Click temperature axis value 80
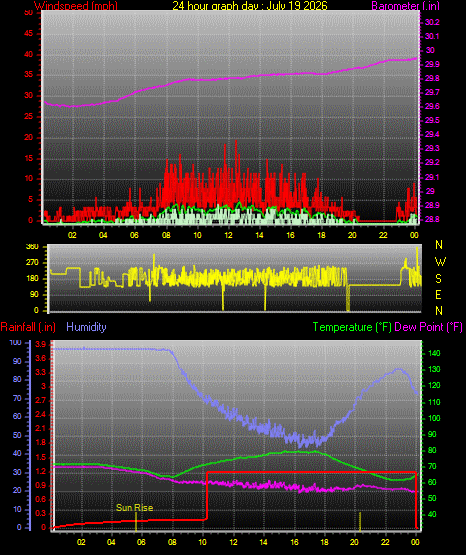466x555 pixels. click(x=432, y=450)
